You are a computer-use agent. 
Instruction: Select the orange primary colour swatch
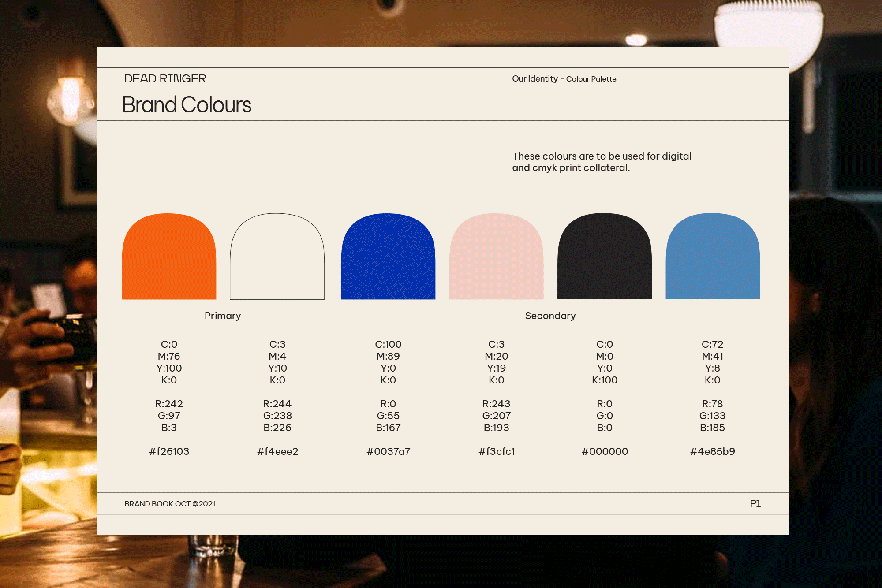point(169,257)
